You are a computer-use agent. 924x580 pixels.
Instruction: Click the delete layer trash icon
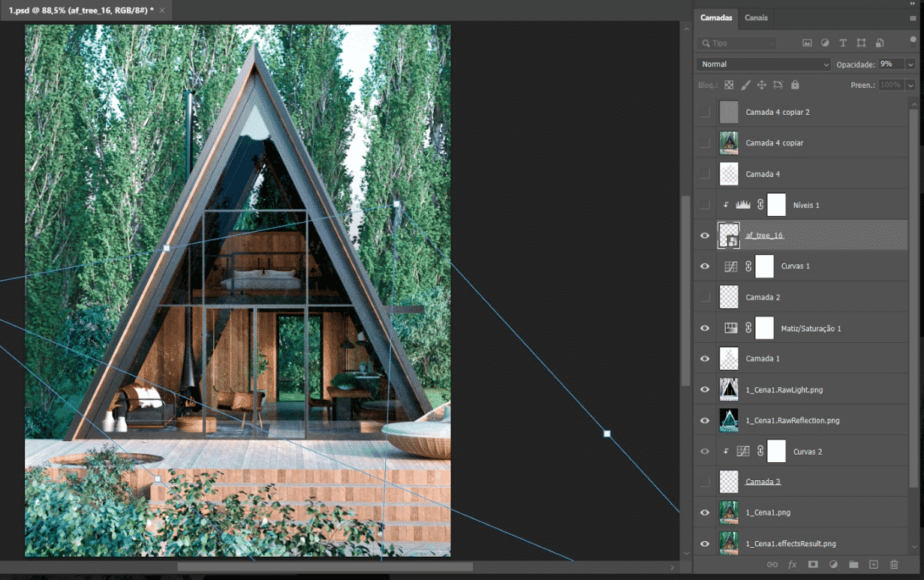pyautogui.click(x=894, y=564)
